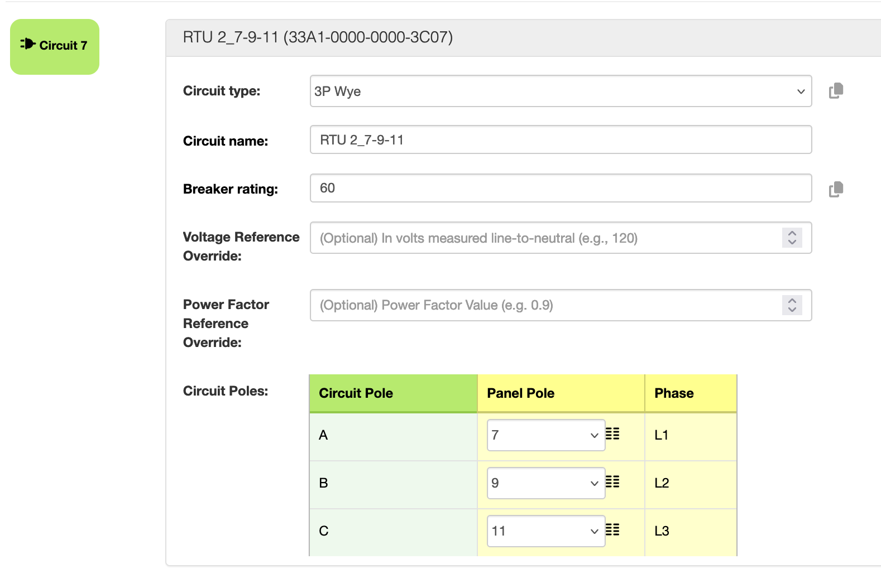Click into the Circuit name field
Image resolution: width=881 pixels, height=588 pixels.
click(561, 139)
